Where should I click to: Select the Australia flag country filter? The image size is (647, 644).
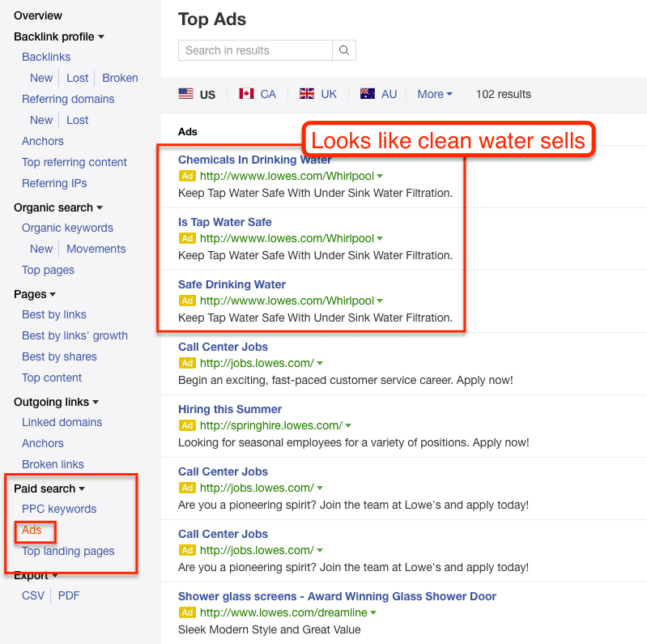(x=378, y=94)
